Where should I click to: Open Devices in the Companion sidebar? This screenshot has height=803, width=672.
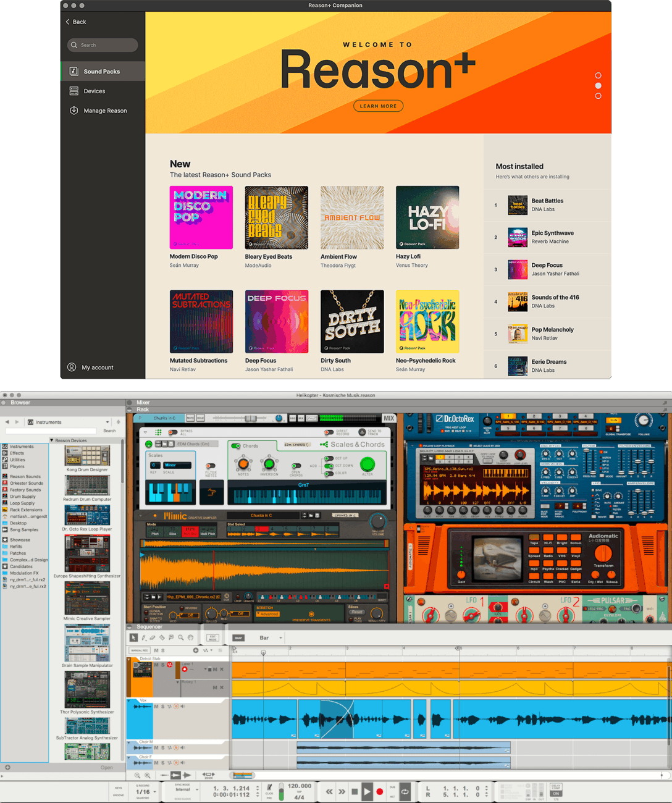click(x=94, y=91)
